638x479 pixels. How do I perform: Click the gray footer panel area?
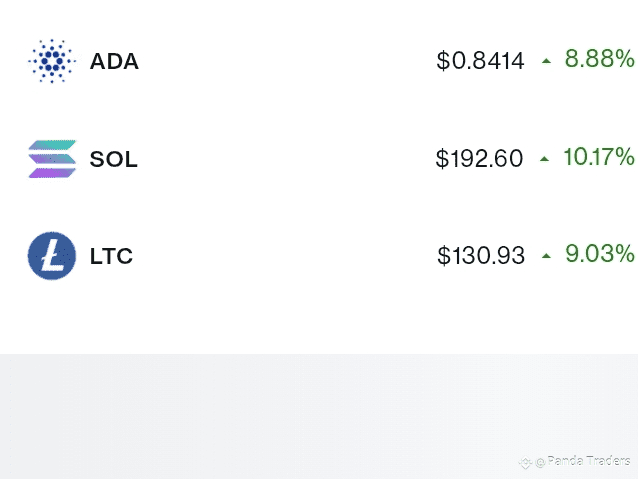319,416
